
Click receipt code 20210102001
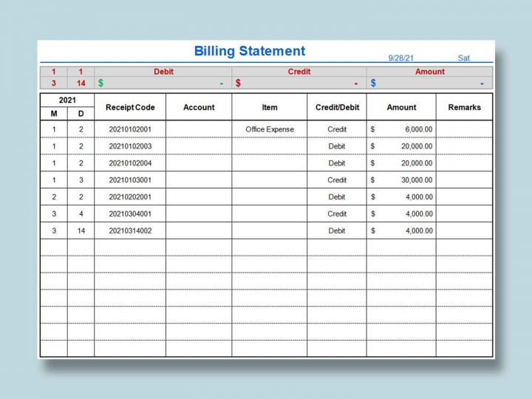[x=130, y=129]
